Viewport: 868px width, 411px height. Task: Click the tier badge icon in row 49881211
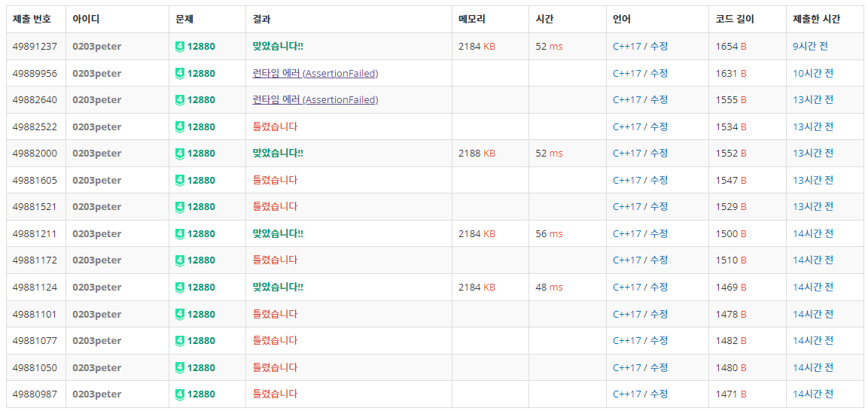(179, 234)
